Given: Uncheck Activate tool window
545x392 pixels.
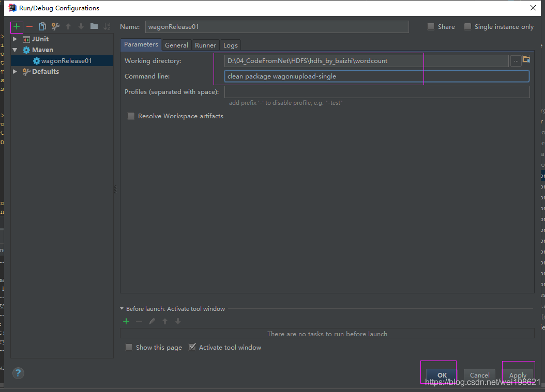Looking at the screenshot, I should 192,347.
